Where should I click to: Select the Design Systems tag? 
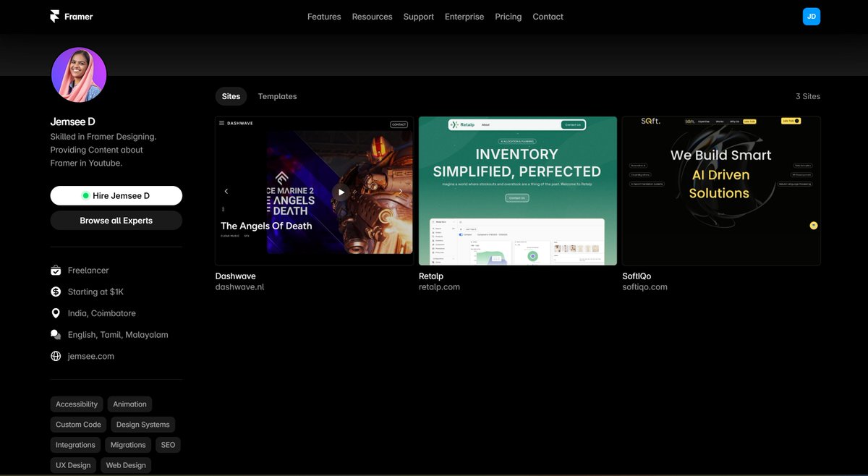tap(142, 425)
